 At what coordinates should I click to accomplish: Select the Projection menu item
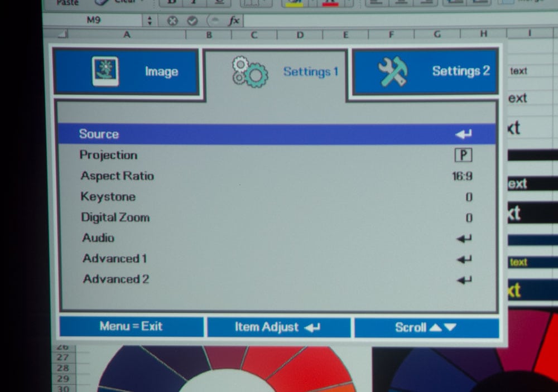tap(277, 155)
